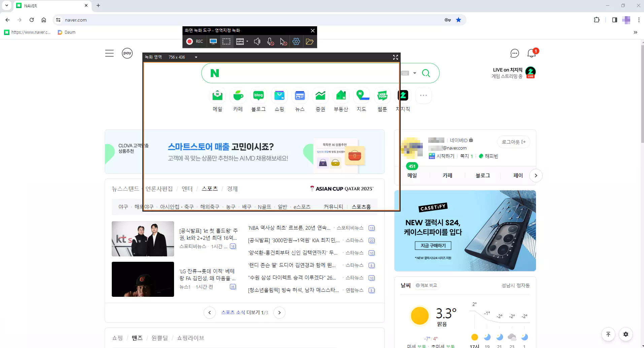Open Naver Talk chat icon
This screenshot has width=644, height=348.
[x=515, y=53]
